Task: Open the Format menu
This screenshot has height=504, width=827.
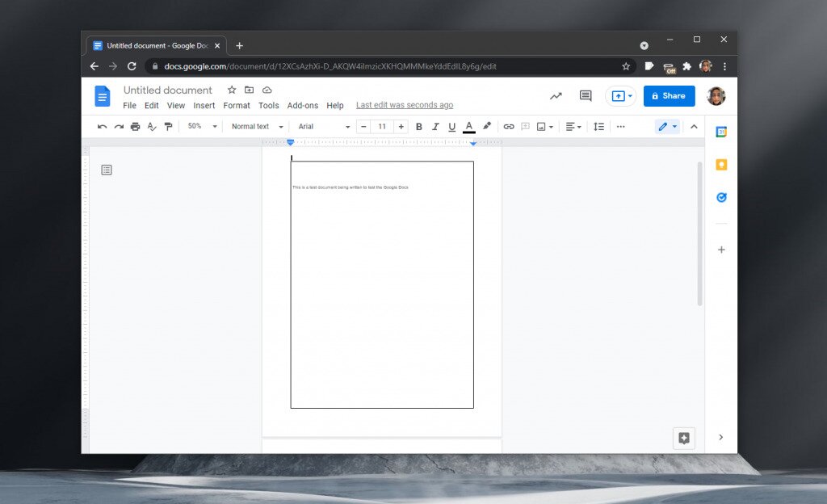Action: 236,105
